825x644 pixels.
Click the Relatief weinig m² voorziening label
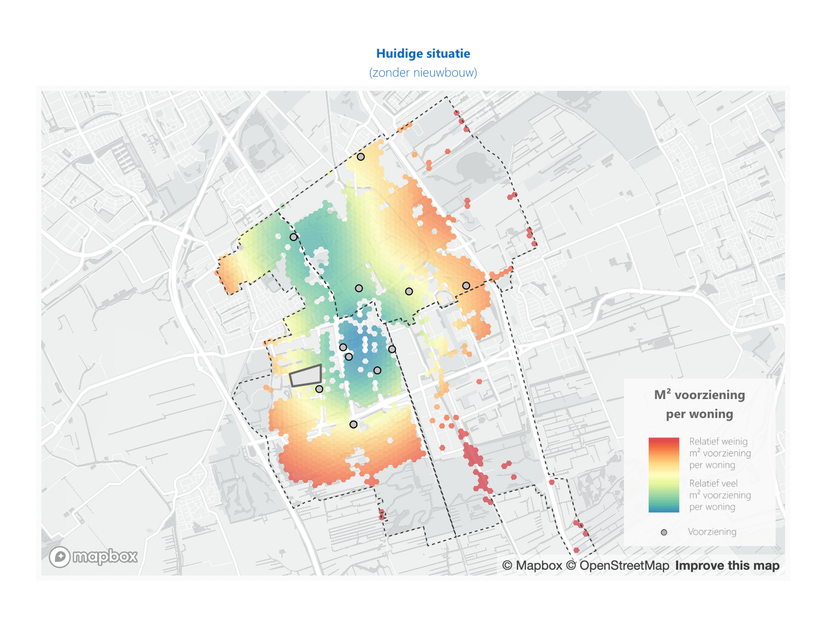tap(720, 453)
